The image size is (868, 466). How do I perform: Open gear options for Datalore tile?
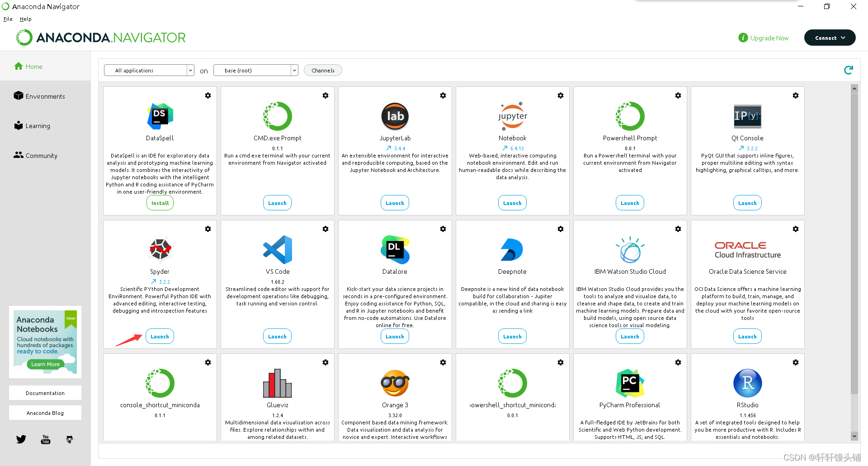point(443,229)
